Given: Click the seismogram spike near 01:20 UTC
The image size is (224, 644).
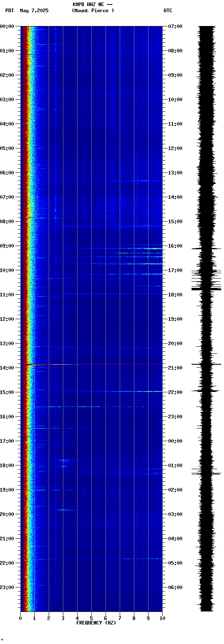Looking at the screenshot, I should coord(206,473).
